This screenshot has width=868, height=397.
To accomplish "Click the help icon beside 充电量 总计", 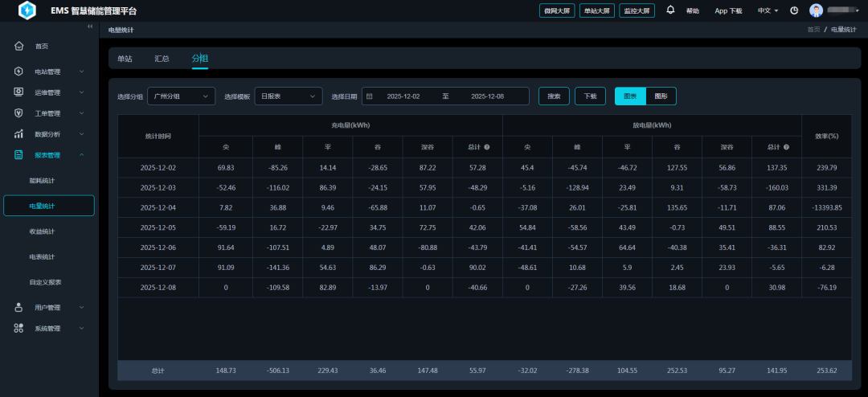I will (487, 147).
